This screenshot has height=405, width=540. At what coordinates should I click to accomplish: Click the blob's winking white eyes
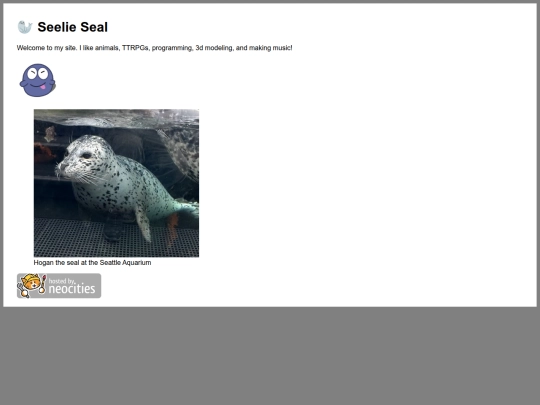pos(38,73)
